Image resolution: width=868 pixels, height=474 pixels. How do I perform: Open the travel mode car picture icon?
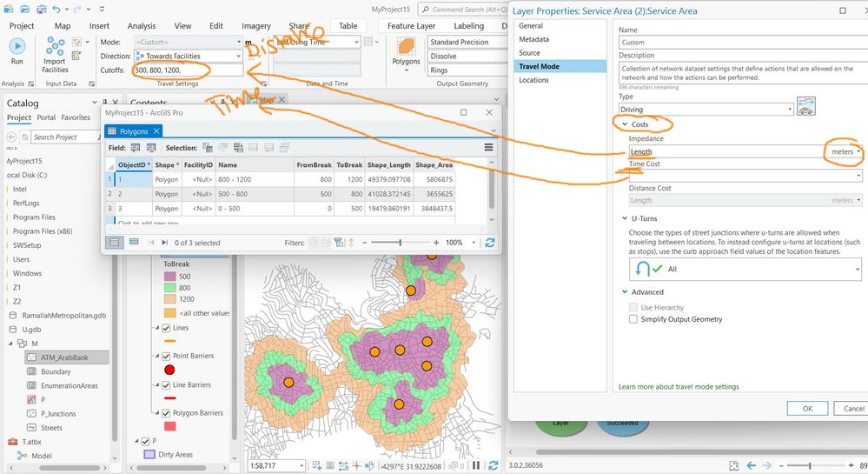pos(806,106)
